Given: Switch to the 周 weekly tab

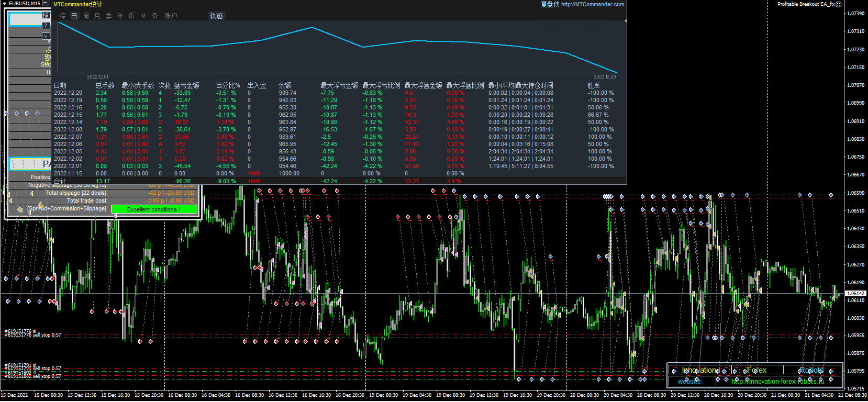Looking at the screenshot, I should (x=86, y=16).
